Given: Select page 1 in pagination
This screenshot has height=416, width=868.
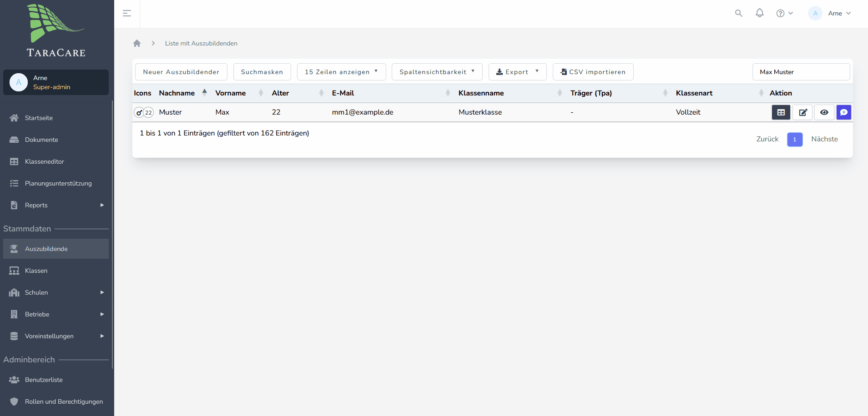Looking at the screenshot, I should tap(795, 139).
